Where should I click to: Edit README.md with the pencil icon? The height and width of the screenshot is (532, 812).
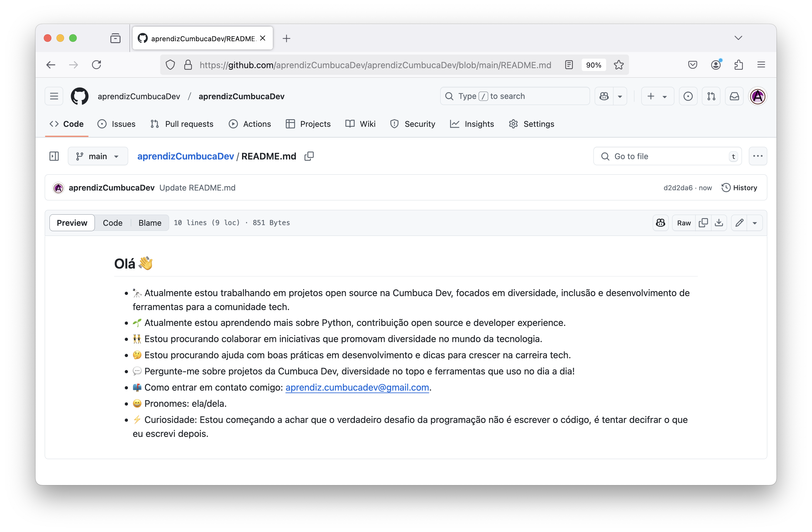(x=740, y=222)
